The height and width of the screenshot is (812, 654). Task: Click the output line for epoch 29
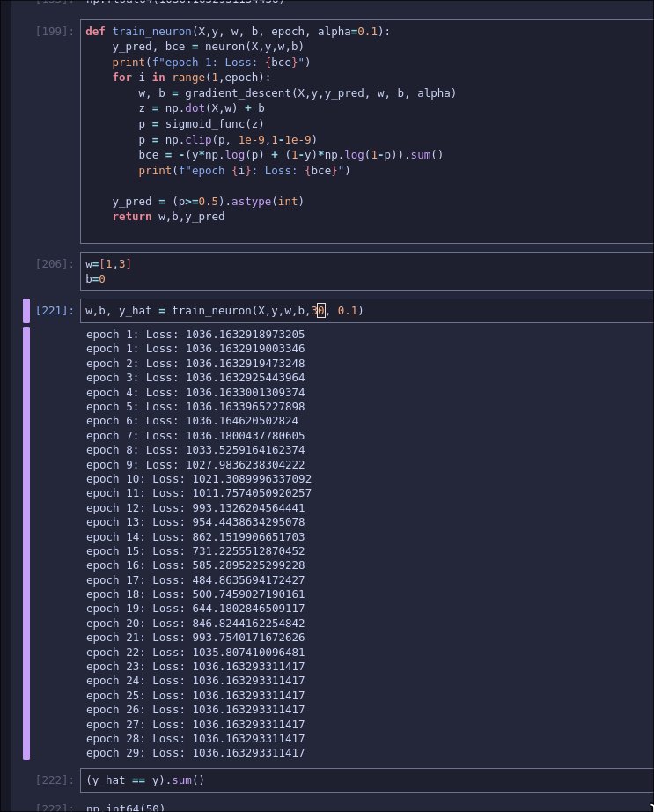coord(195,753)
